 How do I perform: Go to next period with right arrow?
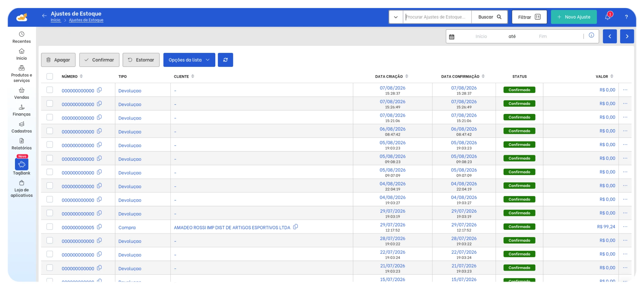[x=627, y=36]
